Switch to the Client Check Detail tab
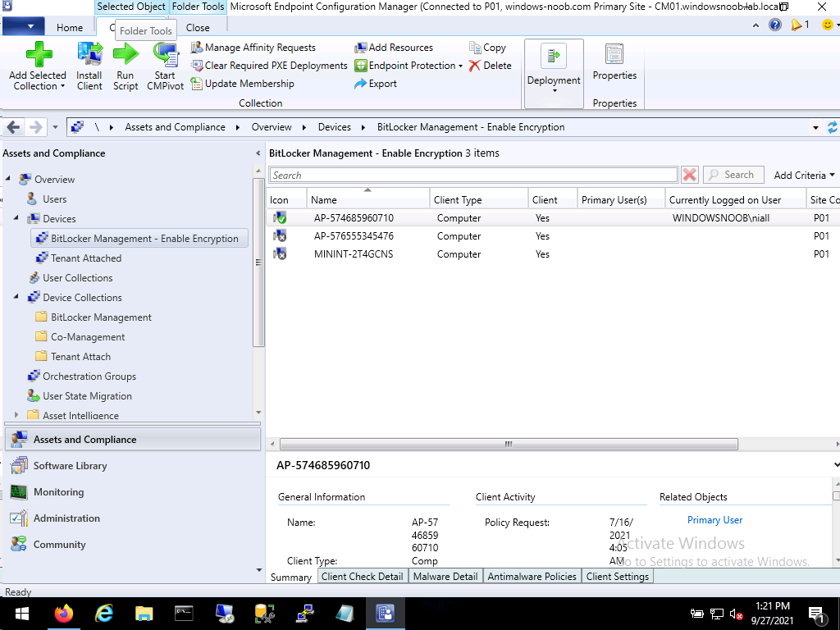 click(x=362, y=577)
